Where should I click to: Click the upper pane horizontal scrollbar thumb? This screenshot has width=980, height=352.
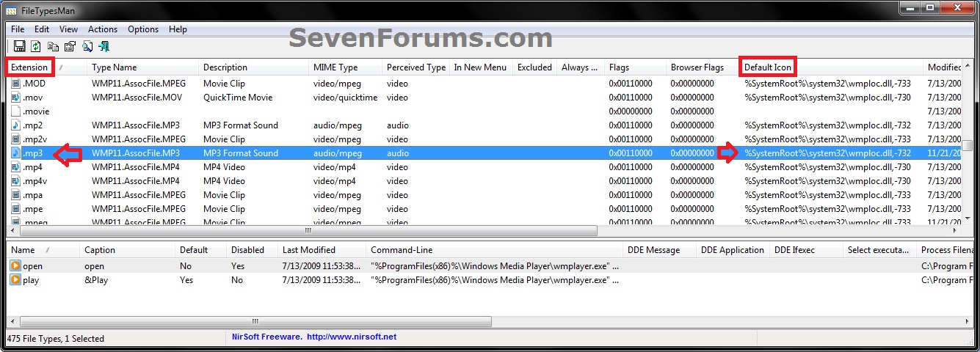click(308, 230)
